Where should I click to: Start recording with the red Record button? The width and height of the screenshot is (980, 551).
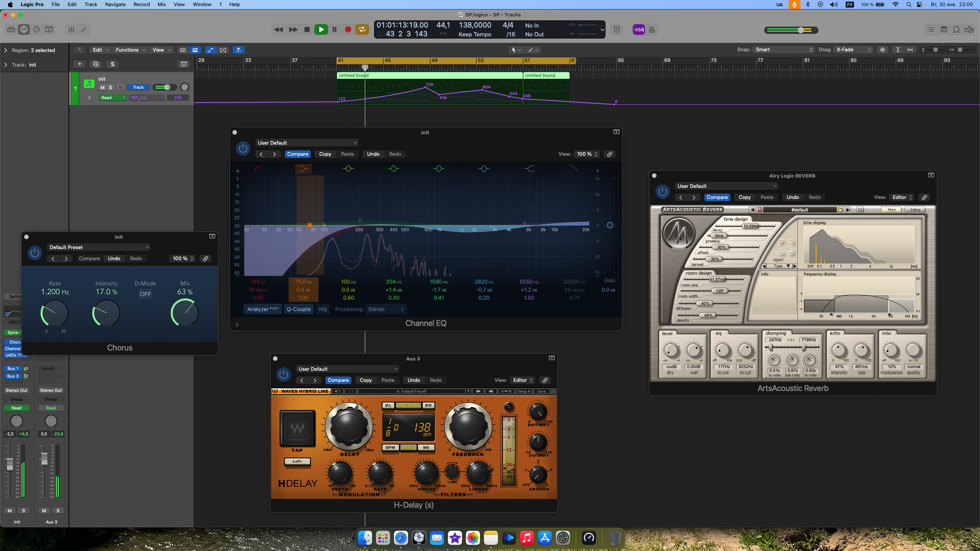click(348, 29)
